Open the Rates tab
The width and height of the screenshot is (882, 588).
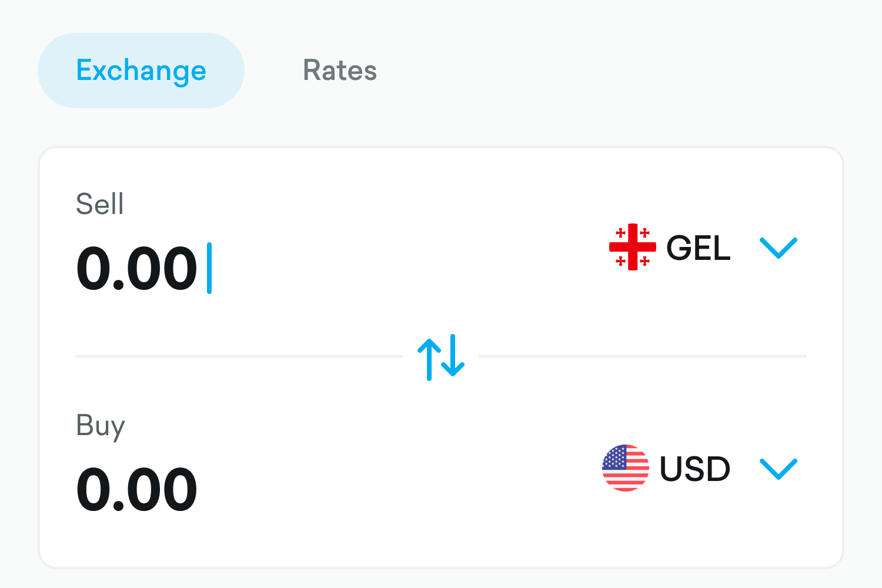(x=339, y=71)
